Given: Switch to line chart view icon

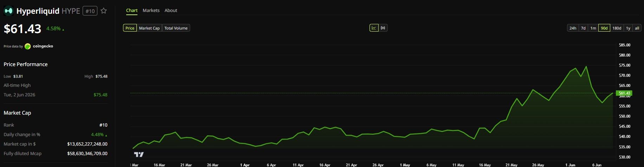Looking at the screenshot, I should [374, 28].
